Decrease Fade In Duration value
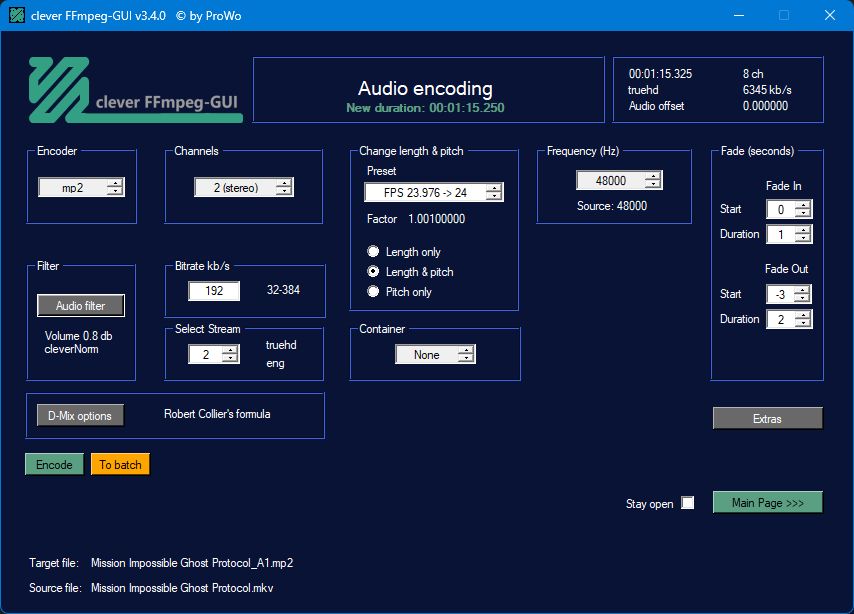The image size is (854, 614). tap(803, 239)
